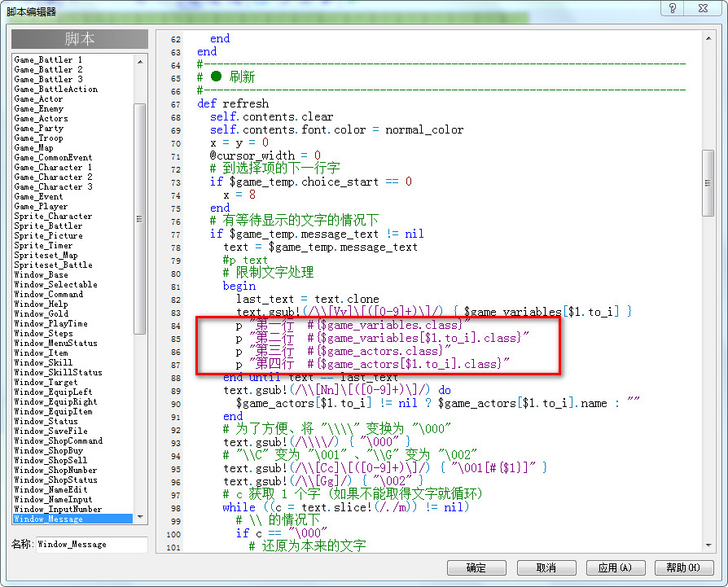Click the help question mark title button

coord(673,8)
